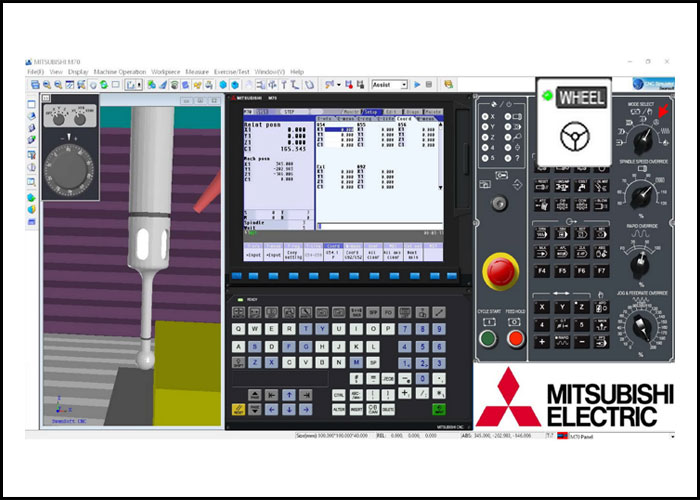The width and height of the screenshot is (700, 500).
Task: Click the X axis jog key
Action: (x=542, y=307)
